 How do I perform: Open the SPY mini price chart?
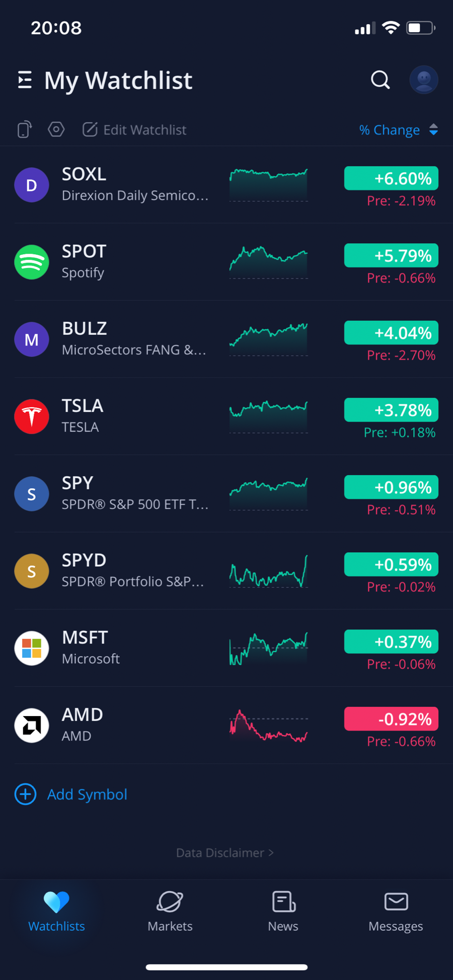(x=269, y=494)
